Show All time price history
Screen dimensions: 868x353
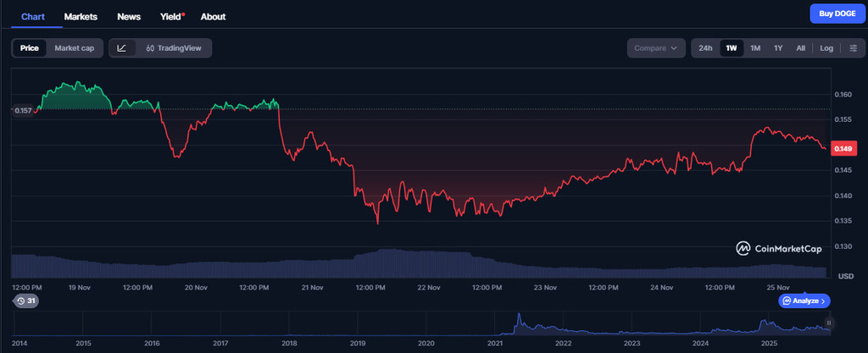coord(800,48)
